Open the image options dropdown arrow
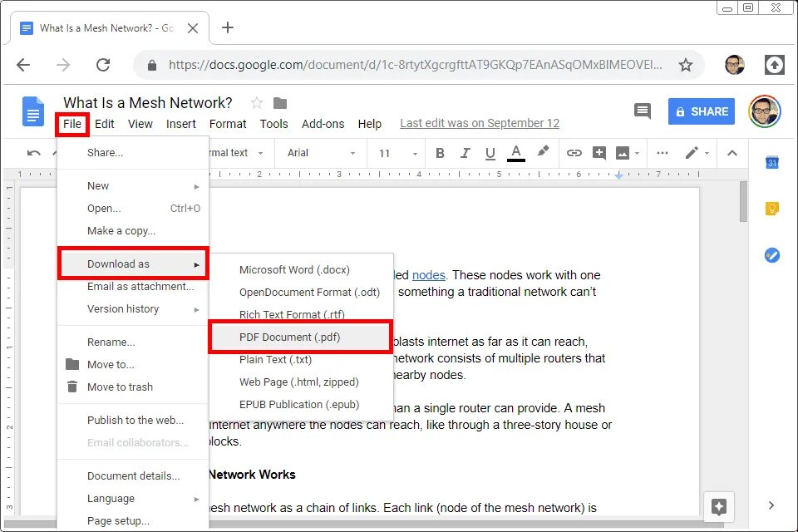This screenshot has width=798, height=532. pos(638,153)
